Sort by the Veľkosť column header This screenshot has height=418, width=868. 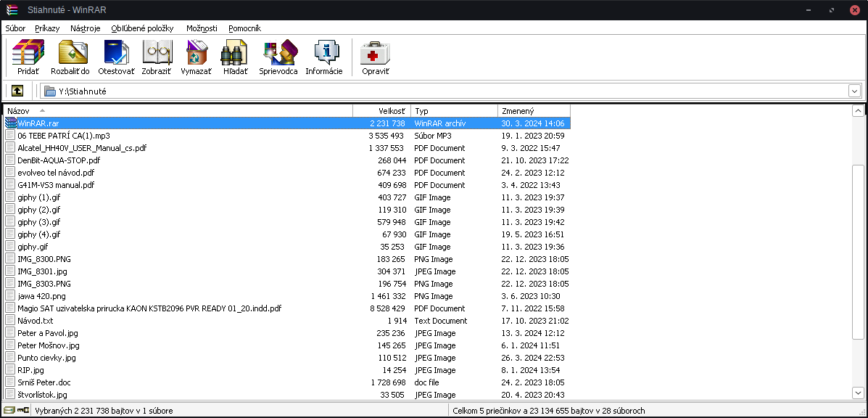(x=382, y=111)
